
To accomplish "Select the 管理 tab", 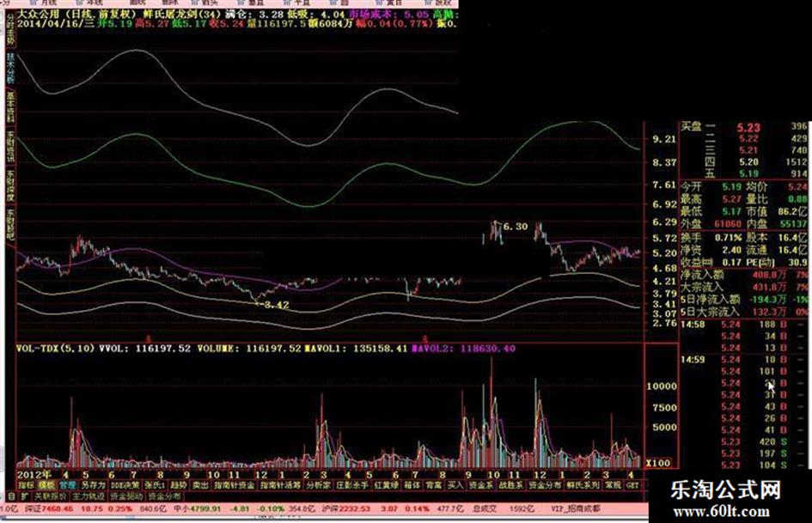I will [67, 485].
